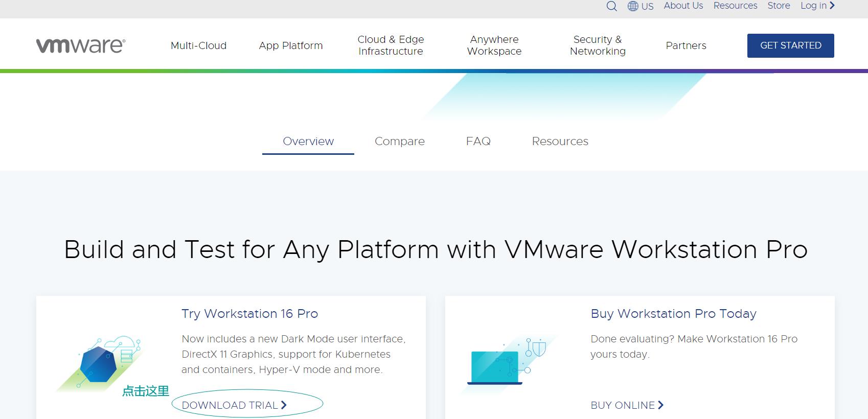Click the DOWNLOAD TRIAL link

click(234, 405)
